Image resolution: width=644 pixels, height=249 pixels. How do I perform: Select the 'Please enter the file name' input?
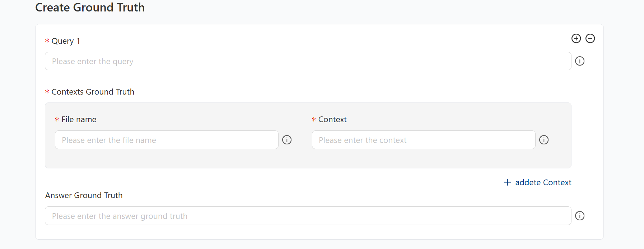pos(167,140)
